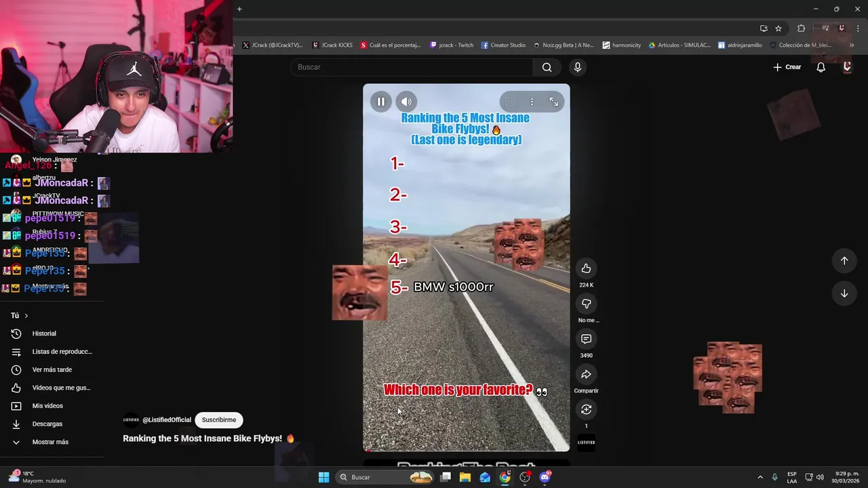Open the jcrack - Twitch bookmark
The width and height of the screenshot is (868, 488).
click(452, 45)
